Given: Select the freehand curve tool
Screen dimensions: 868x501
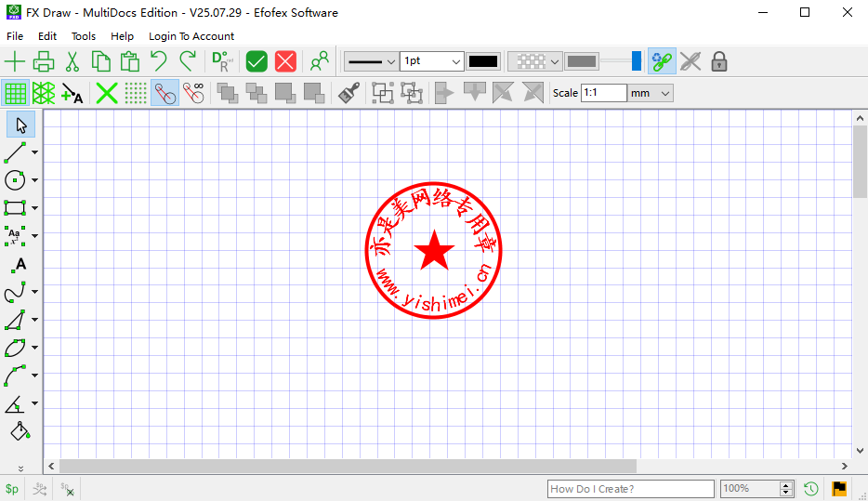Looking at the screenshot, I should [15, 292].
